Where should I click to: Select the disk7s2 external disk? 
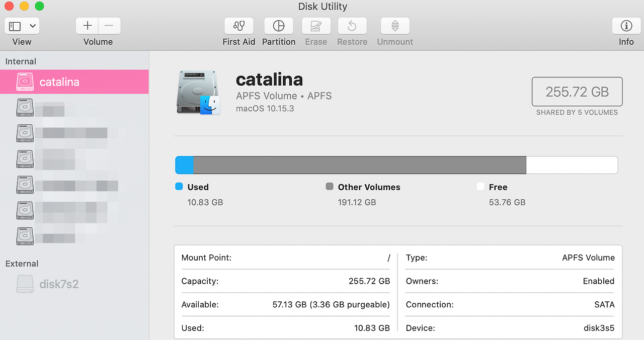[x=74, y=284]
